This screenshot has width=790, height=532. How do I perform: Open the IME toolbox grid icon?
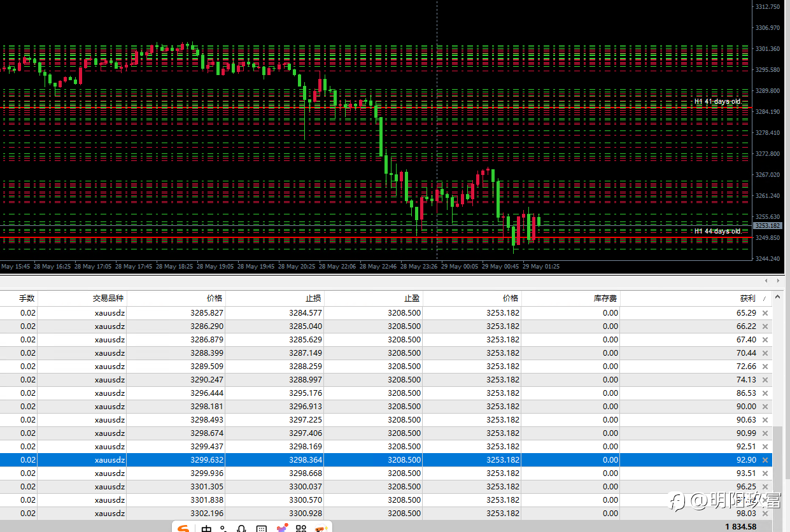pos(301,528)
